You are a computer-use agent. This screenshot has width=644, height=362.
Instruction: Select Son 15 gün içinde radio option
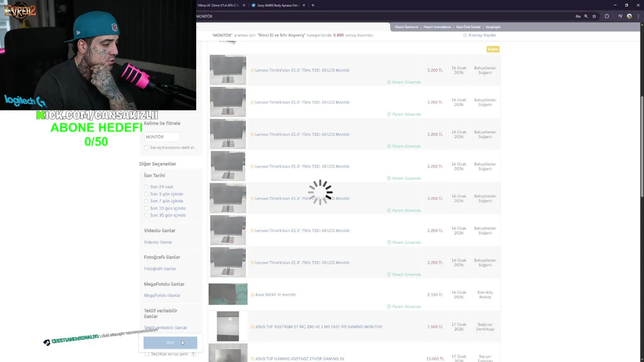(146, 208)
